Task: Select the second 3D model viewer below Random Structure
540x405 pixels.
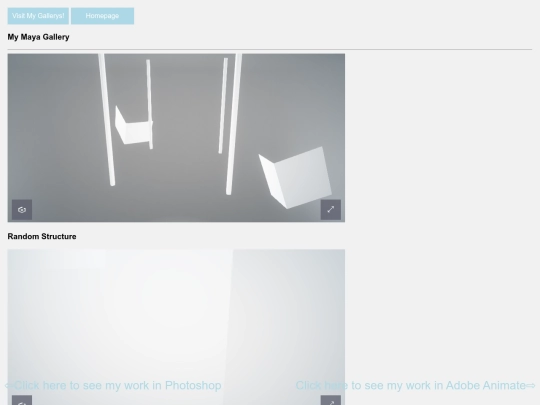Action: tap(176, 327)
